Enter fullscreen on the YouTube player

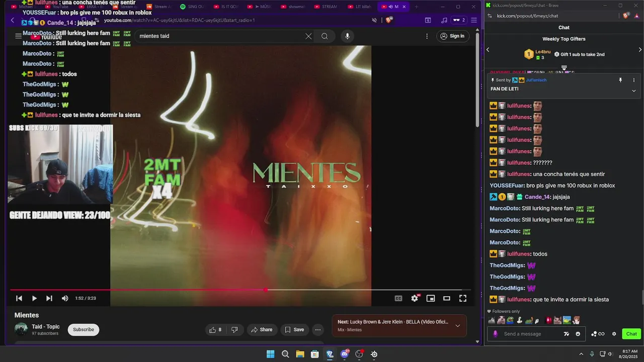click(463, 298)
